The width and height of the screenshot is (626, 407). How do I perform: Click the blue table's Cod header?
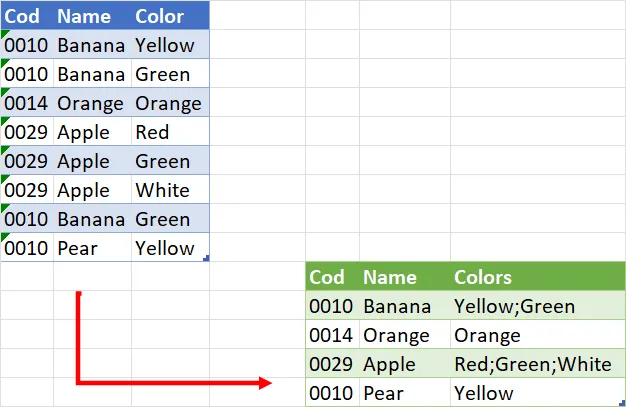[23, 16]
